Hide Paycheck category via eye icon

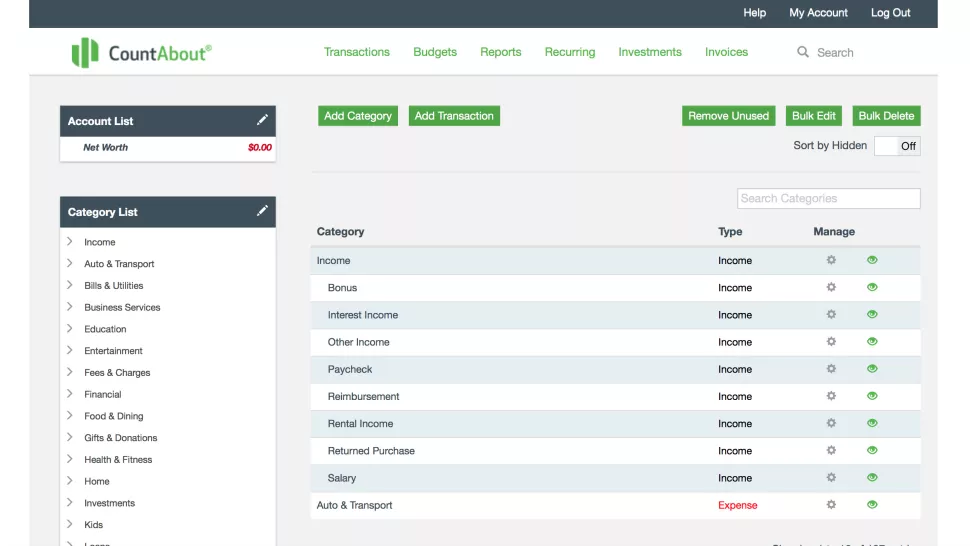tap(872, 369)
